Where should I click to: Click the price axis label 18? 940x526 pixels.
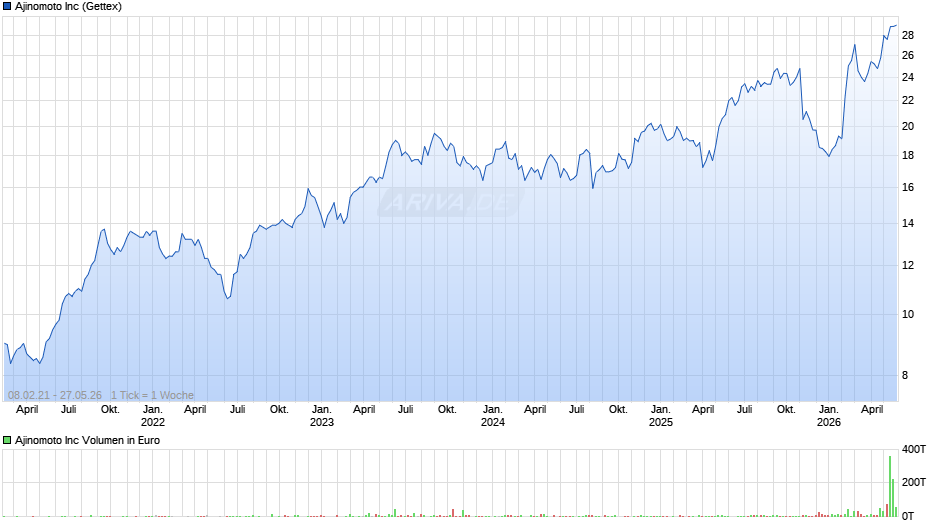908,155
